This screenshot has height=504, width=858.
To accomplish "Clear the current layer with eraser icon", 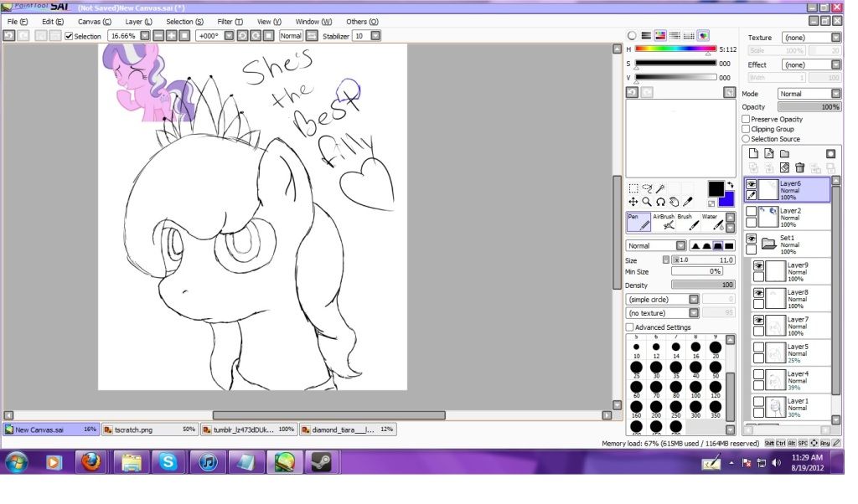I will pyautogui.click(x=784, y=167).
